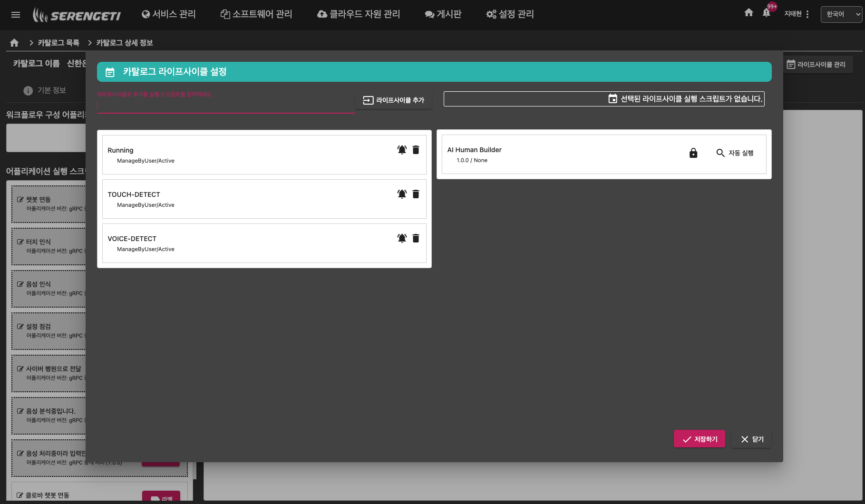Delete the TOUCH-DETECT lifecycle entry
The image size is (865, 504).
pos(416,194)
